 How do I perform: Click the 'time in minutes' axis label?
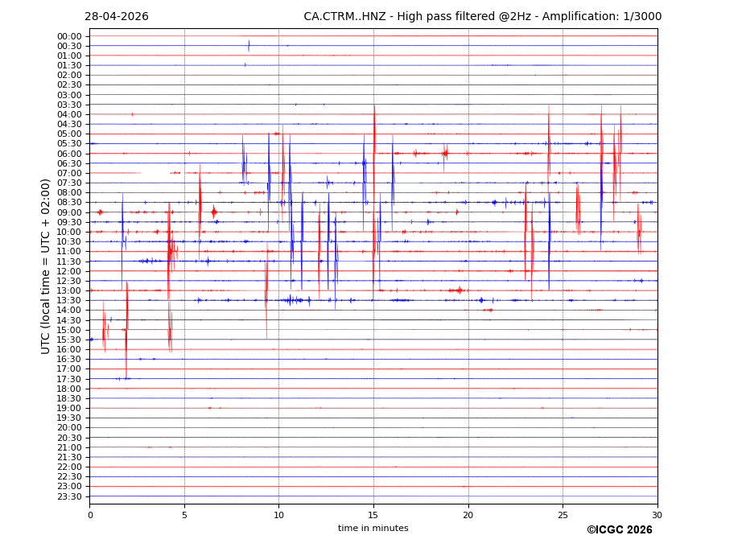point(373,528)
